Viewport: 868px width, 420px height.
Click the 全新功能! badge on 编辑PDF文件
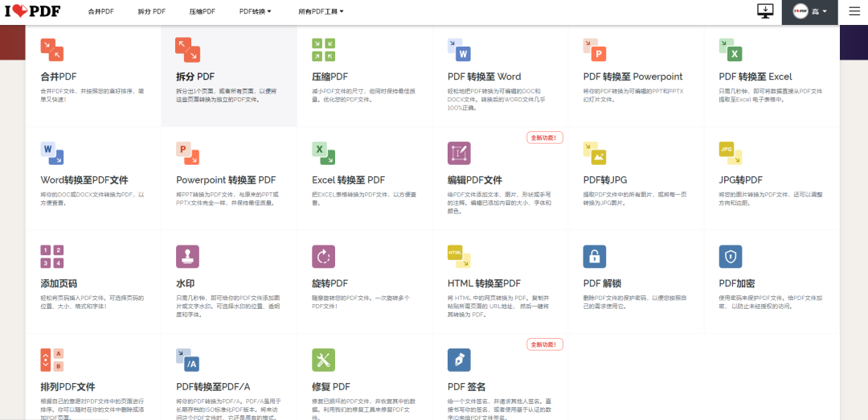tap(545, 138)
